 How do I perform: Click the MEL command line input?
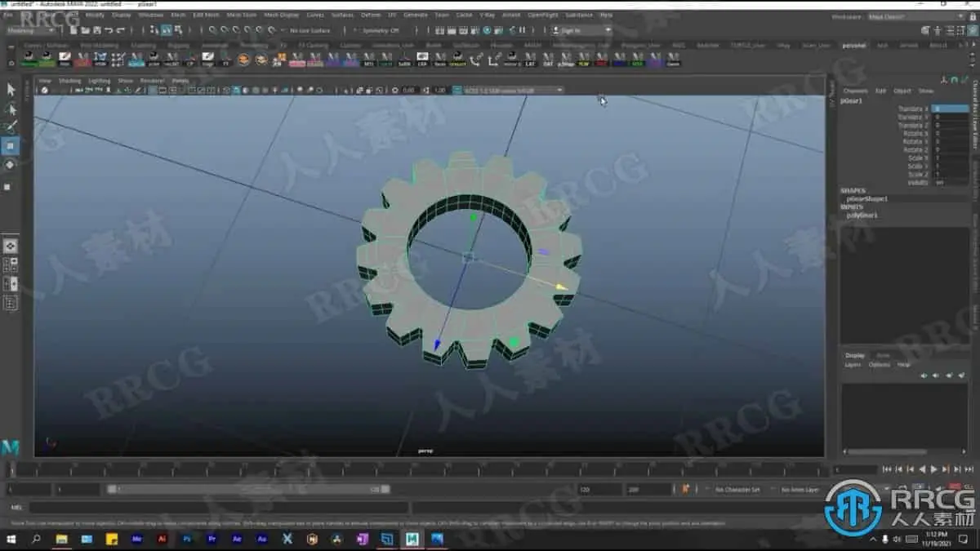[218, 507]
